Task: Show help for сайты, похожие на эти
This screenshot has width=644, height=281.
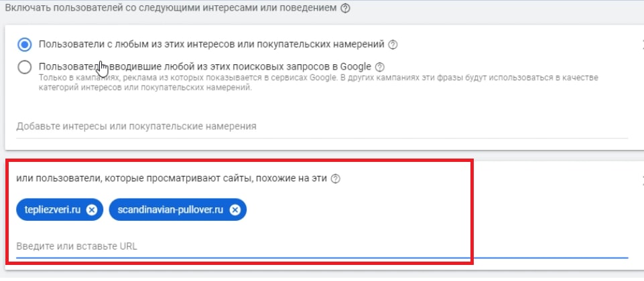Action: [336, 179]
